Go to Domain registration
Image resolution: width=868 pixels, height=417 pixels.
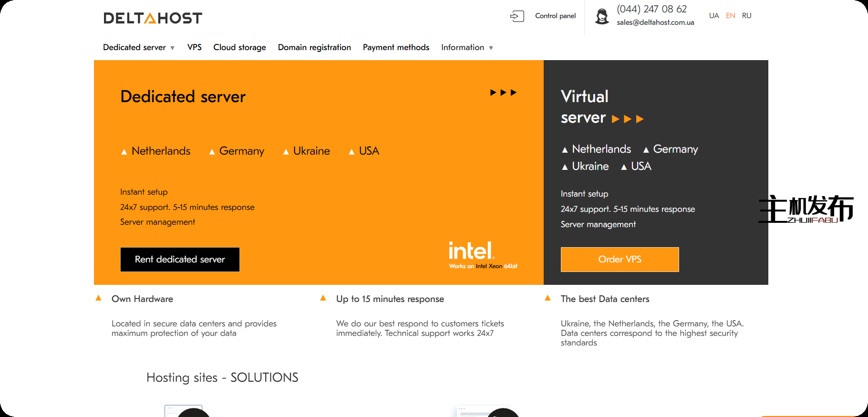pyautogui.click(x=314, y=47)
